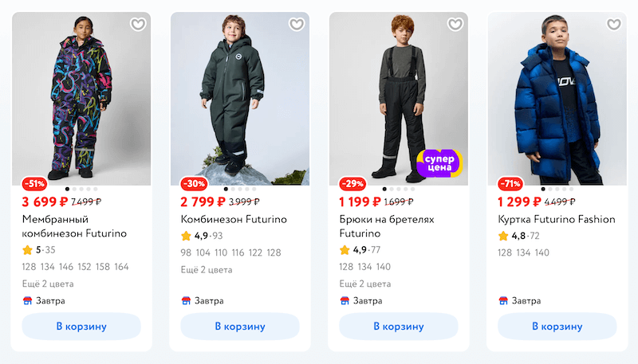Select second image dot on membrane jumpsuit
Image resolution: width=638 pixels, height=364 pixels.
(74, 189)
